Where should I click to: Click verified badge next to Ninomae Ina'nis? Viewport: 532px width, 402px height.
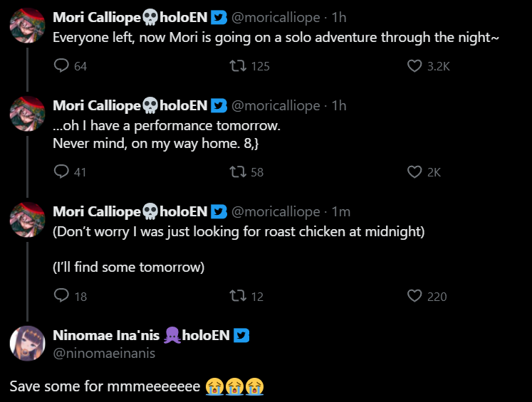tap(241, 335)
